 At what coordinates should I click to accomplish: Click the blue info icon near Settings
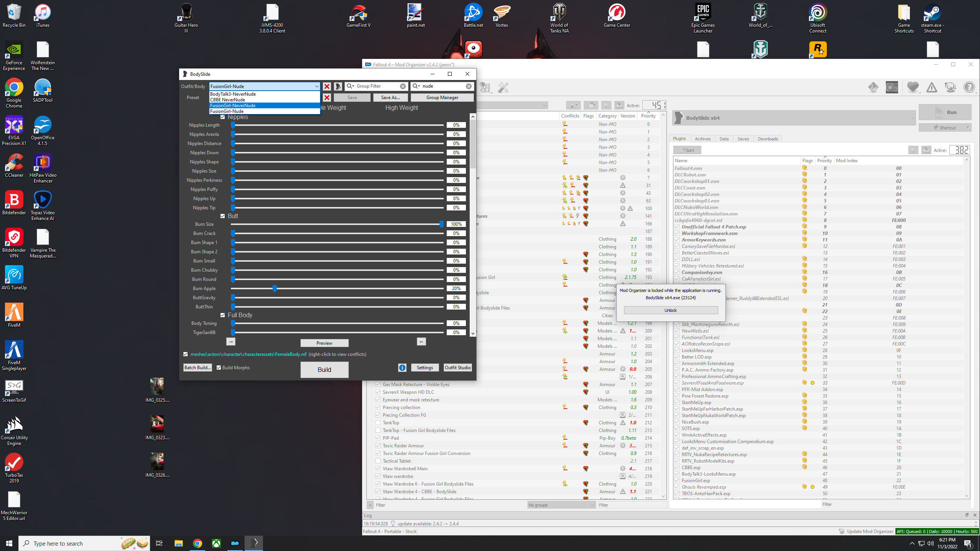(x=402, y=368)
